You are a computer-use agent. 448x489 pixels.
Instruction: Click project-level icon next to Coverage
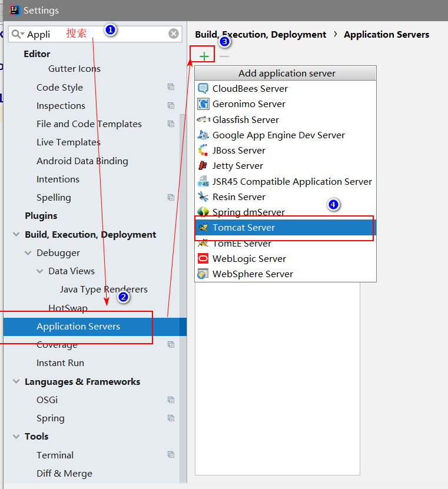(171, 345)
